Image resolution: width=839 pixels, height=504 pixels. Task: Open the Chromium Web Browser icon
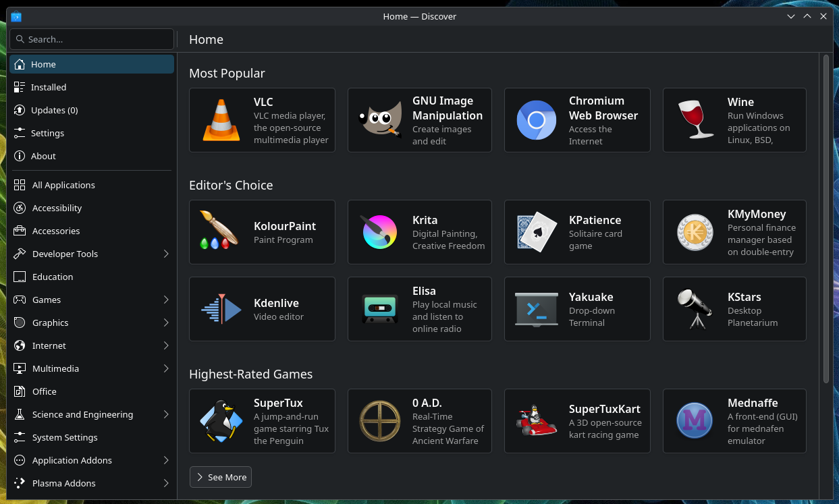pos(537,120)
